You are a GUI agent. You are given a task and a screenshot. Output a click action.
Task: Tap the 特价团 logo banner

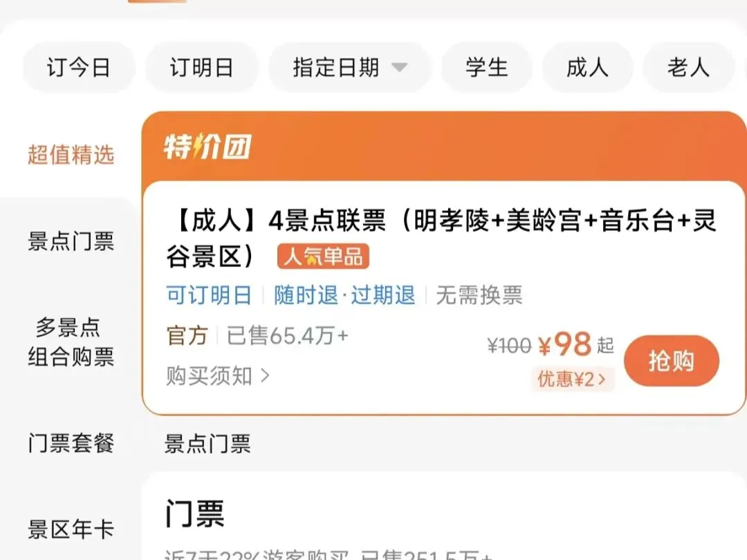click(x=207, y=146)
